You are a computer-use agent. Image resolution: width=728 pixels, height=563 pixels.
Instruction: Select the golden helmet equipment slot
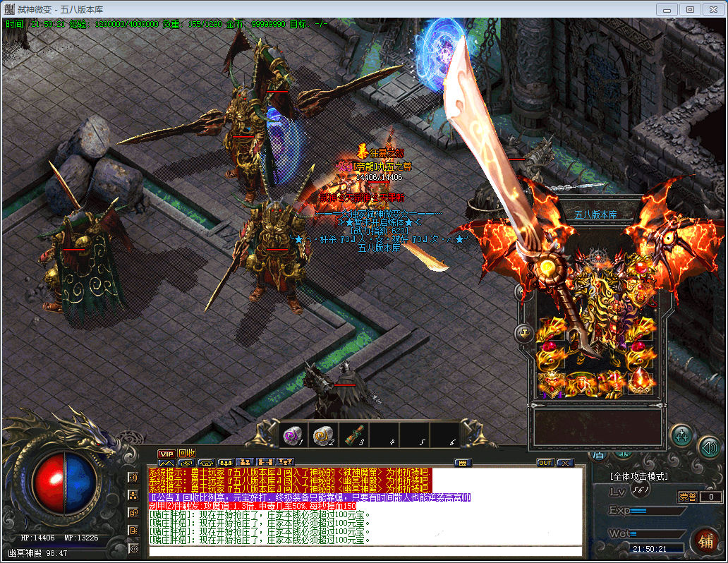(x=551, y=385)
